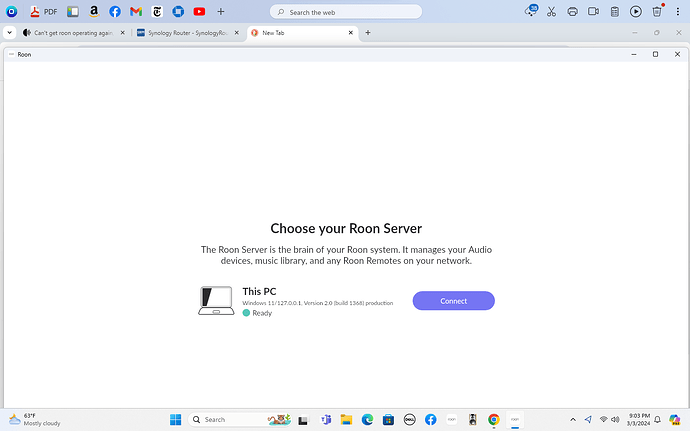690x431 pixels.
Task: Open the notifications bell
Action: pyautogui.click(x=657, y=420)
